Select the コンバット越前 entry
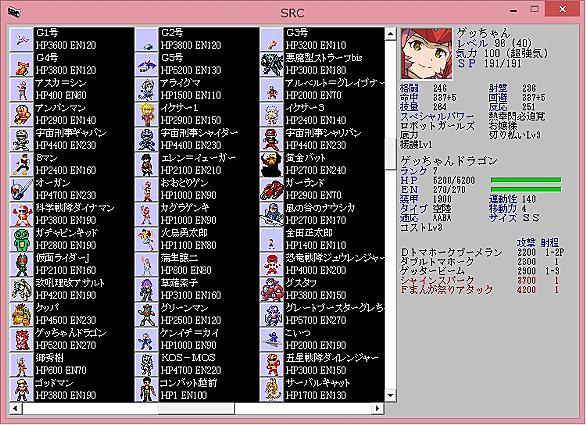586x425 pixels. (197, 390)
